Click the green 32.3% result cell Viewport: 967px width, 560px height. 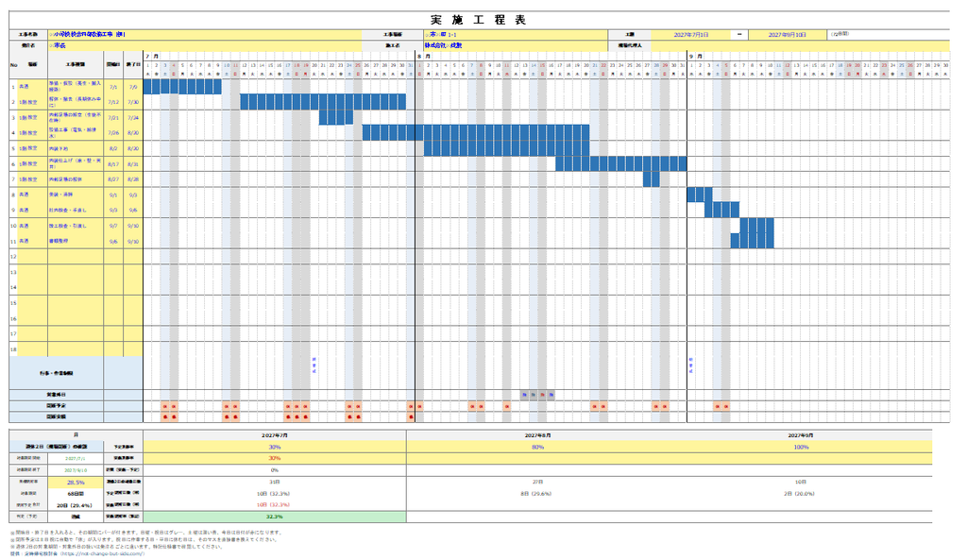(x=275, y=517)
